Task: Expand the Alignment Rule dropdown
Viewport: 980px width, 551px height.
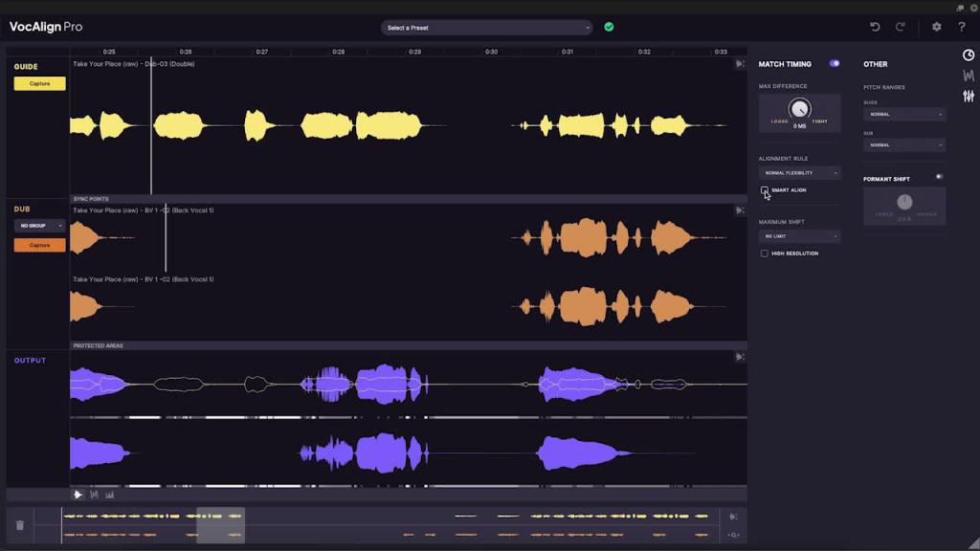Action: coord(799,173)
